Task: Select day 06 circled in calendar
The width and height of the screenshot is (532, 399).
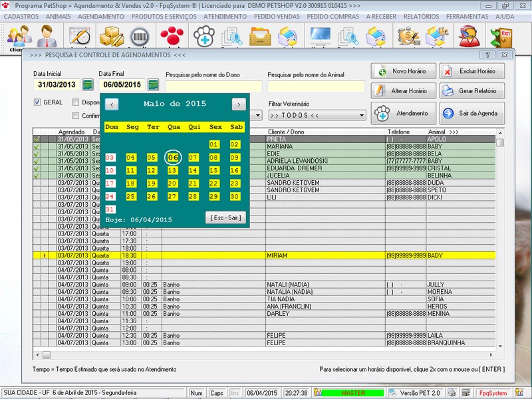Action: point(173,158)
